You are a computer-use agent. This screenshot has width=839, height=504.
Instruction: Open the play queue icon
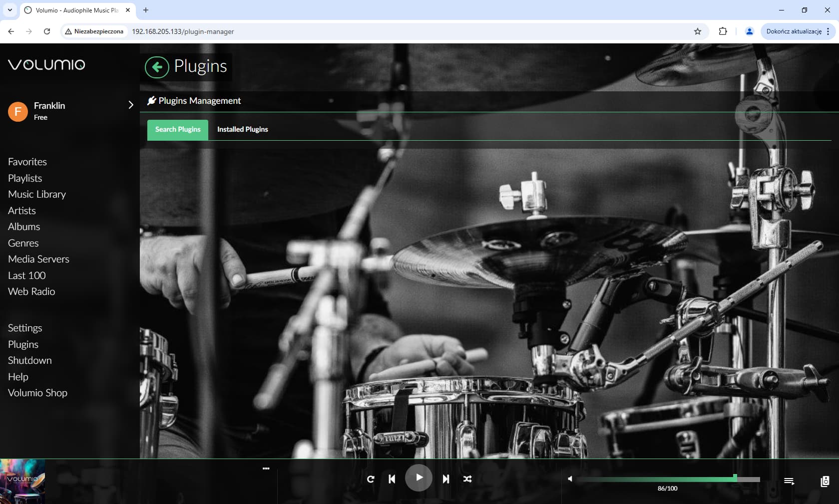[789, 481]
